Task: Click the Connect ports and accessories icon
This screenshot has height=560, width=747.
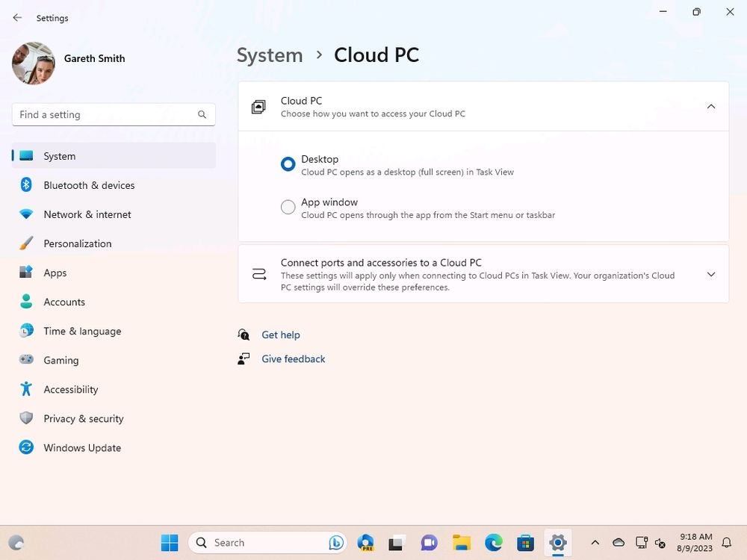Action: [x=259, y=274]
